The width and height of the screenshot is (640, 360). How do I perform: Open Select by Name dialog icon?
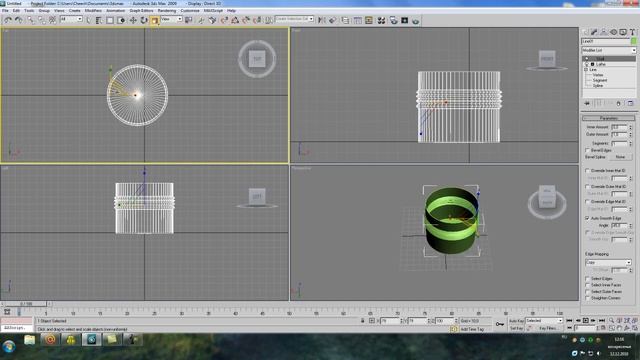(99, 20)
